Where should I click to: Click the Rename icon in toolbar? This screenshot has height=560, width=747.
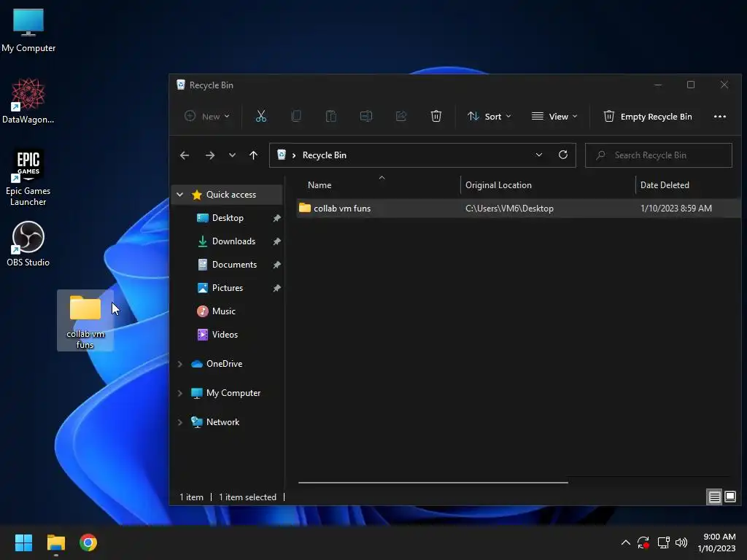(x=366, y=116)
